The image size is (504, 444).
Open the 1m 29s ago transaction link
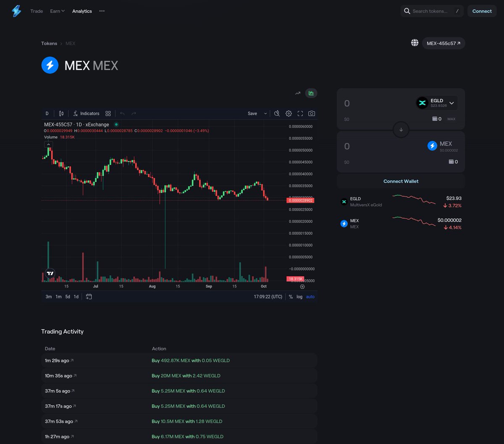59,360
